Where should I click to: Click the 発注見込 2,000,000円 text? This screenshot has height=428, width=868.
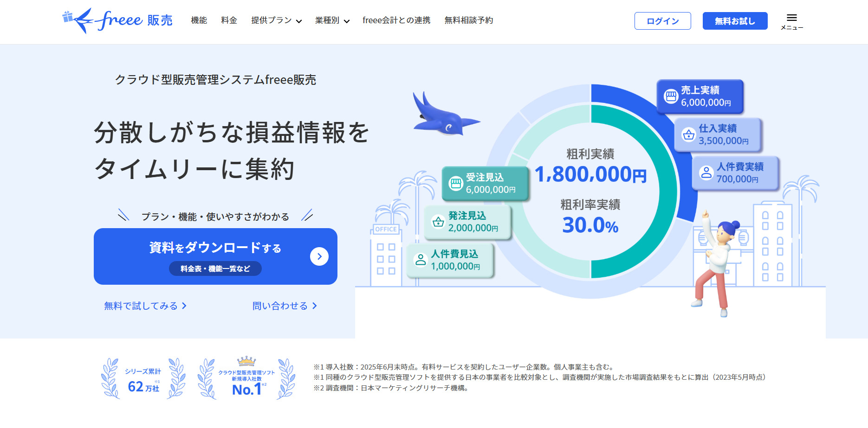tap(473, 222)
